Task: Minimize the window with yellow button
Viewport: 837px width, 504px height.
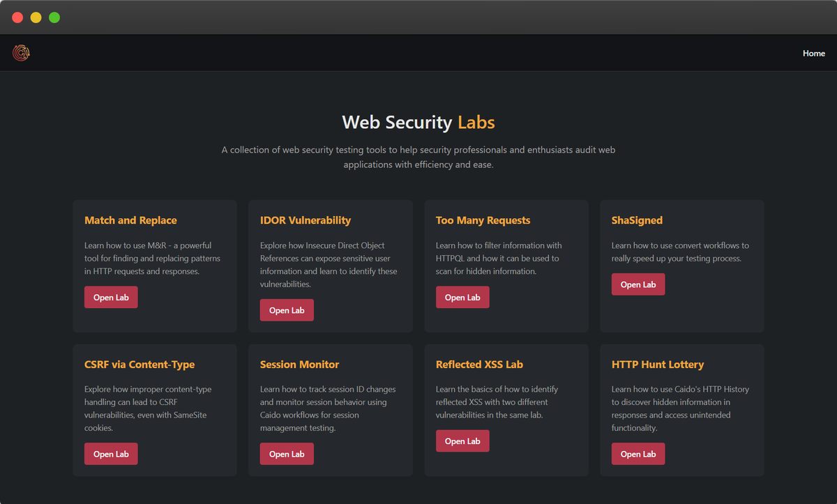Action: pyautogui.click(x=36, y=17)
